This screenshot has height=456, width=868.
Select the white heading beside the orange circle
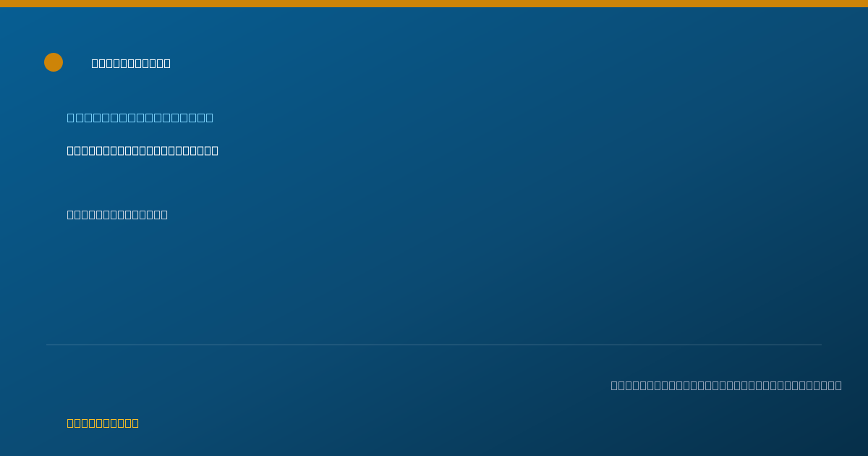click(x=131, y=63)
